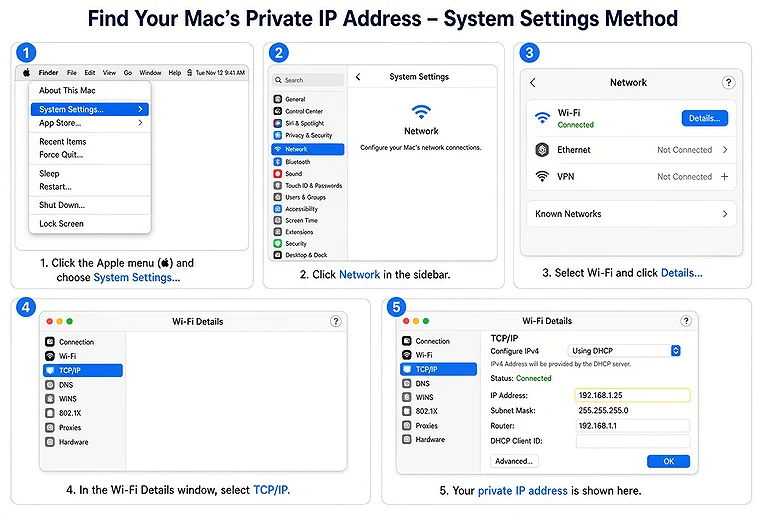
Task: Click the Router field 192.168.1.1
Action: (632, 425)
